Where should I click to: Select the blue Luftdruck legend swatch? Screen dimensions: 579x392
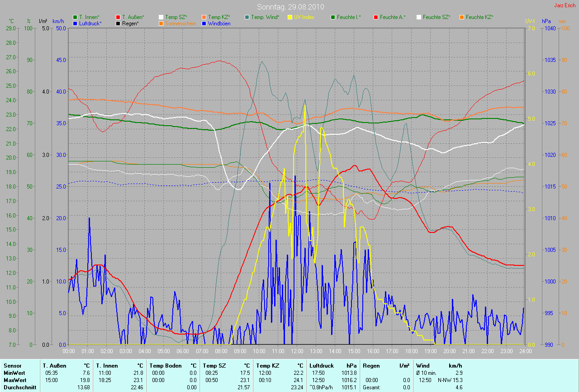point(75,23)
